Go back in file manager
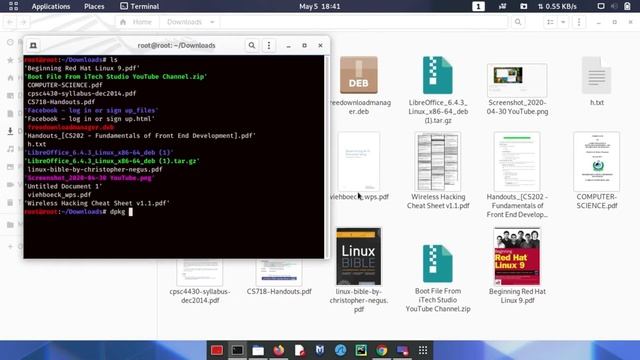 click(10, 22)
